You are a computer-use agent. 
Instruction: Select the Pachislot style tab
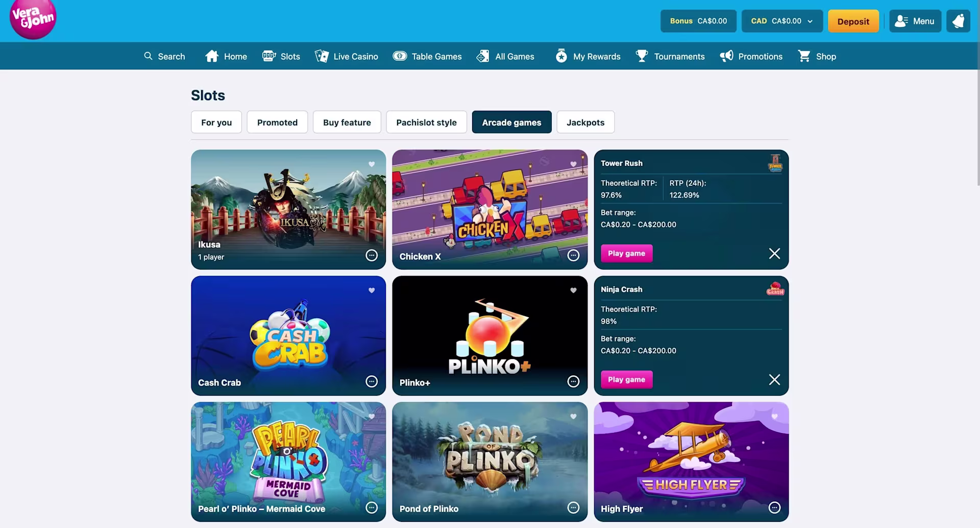pyautogui.click(x=426, y=122)
